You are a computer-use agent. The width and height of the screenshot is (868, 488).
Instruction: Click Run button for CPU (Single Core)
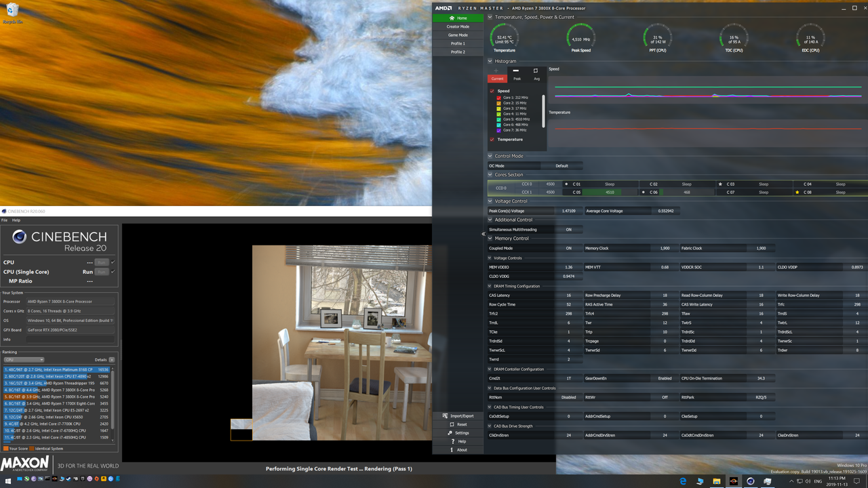click(102, 272)
